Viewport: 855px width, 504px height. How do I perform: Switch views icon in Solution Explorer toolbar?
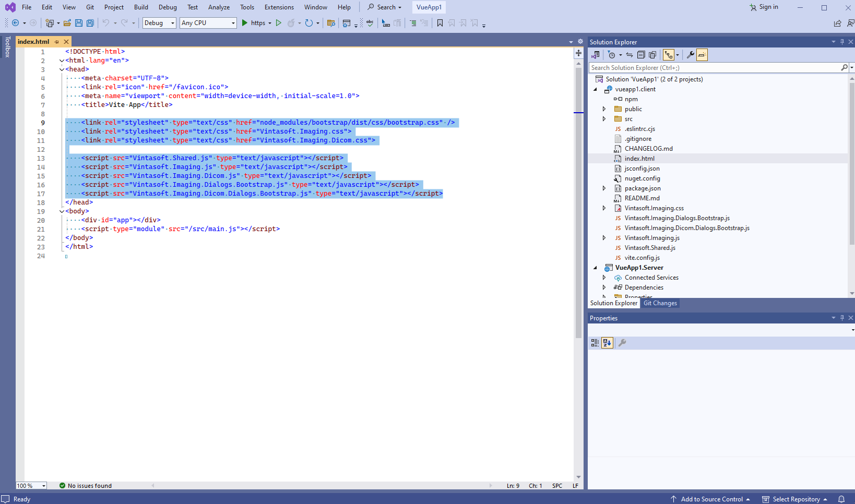coord(596,55)
